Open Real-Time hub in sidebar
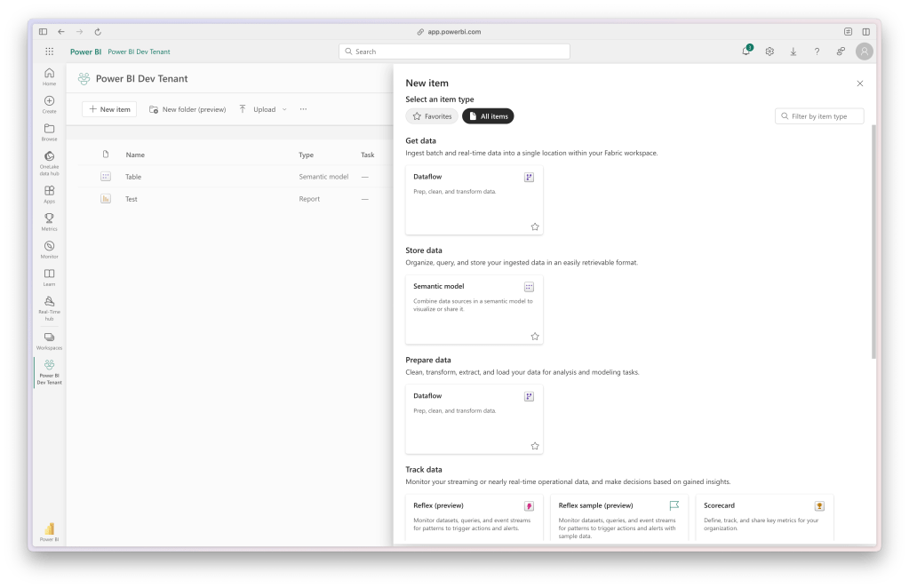This screenshot has width=909, height=588. coord(49,305)
